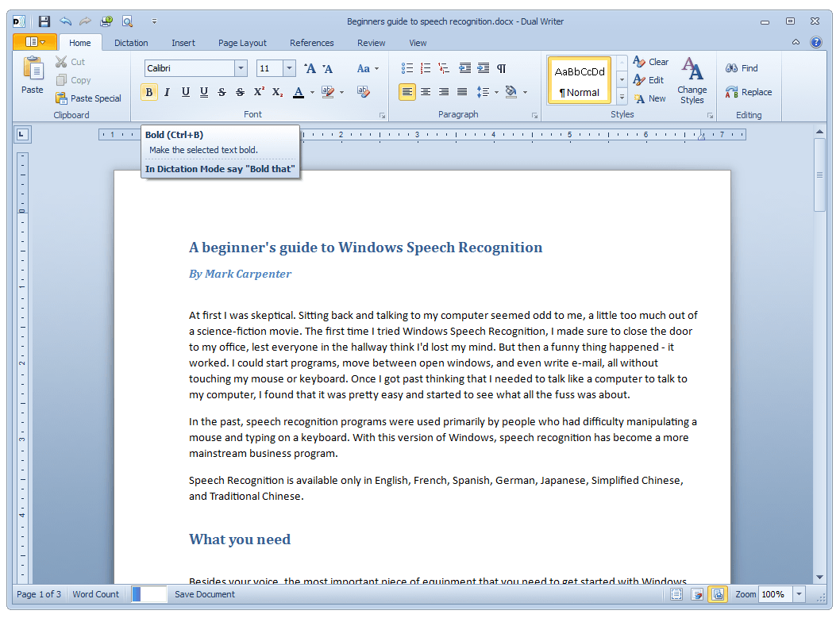This screenshot has height=618, width=840.
Task: Align text left
Action: click(x=407, y=92)
